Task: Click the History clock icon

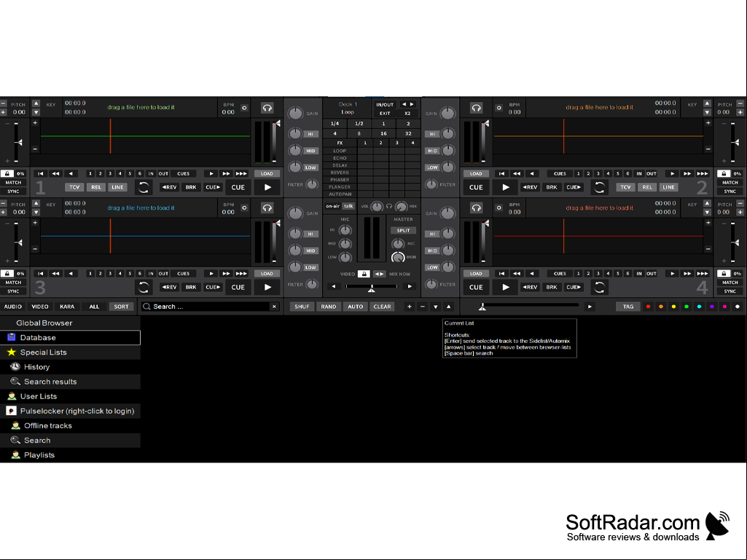Action: 15,367
